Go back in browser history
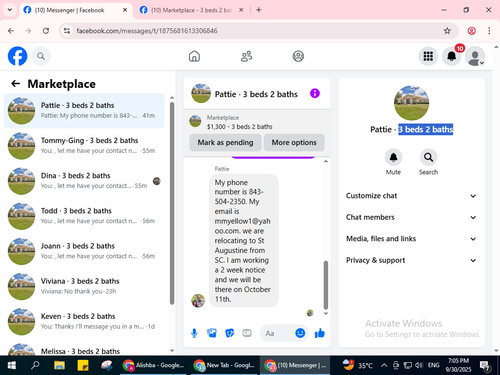Viewport: 500px width, 375px height. [11, 31]
